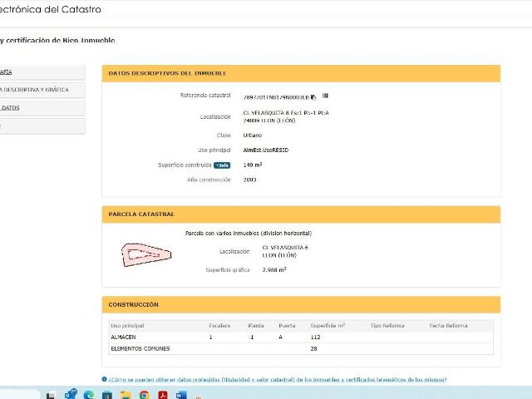Image resolution: width=532 pixels, height=399 pixels.
Task: Copy the referencia catastral to clipboard
Action: (313, 97)
